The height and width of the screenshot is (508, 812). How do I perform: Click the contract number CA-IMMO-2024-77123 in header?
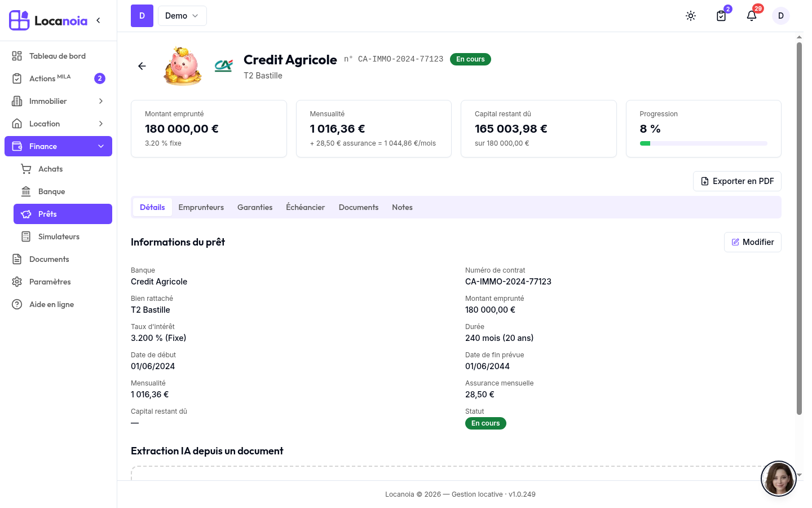(x=400, y=59)
